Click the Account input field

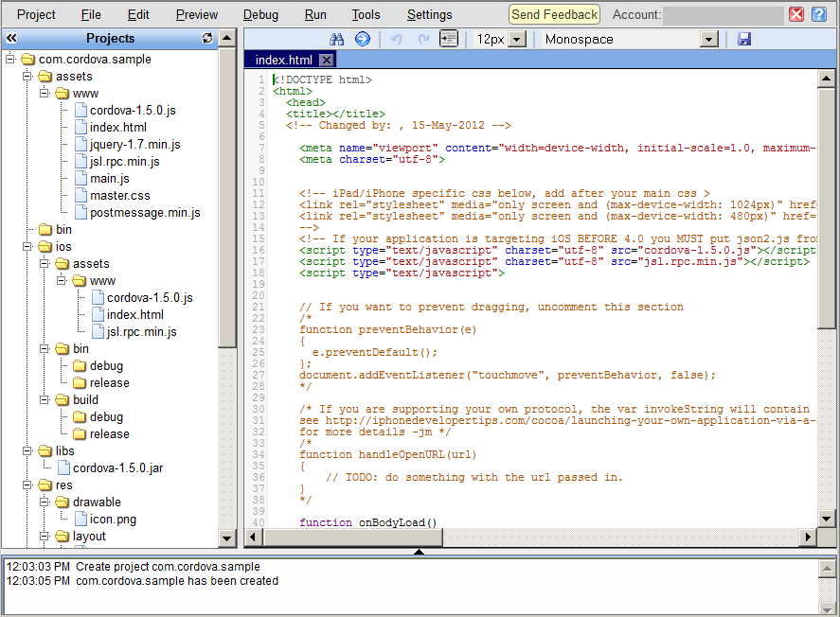[724, 15]
